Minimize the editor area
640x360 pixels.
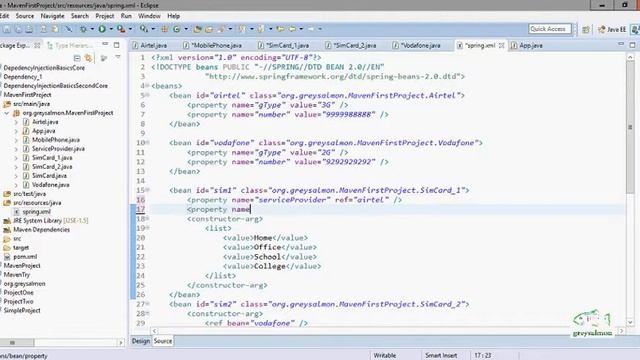pos(621,44)
